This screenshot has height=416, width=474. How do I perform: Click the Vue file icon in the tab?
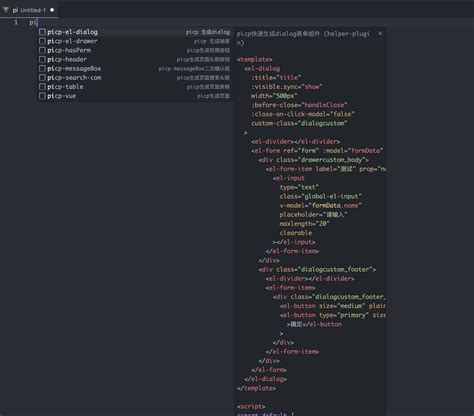pos(6,10)
